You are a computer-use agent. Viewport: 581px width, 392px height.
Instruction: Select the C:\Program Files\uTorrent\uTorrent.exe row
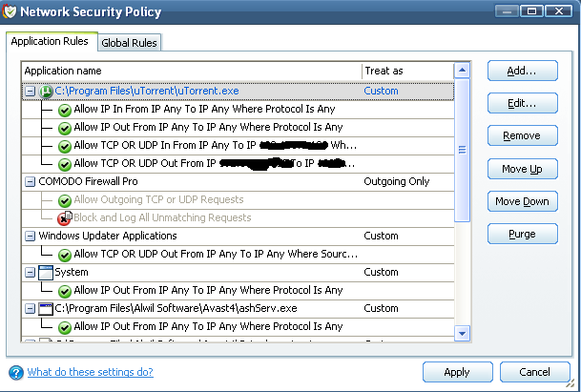pyautogui.click(x=238, y=92)
